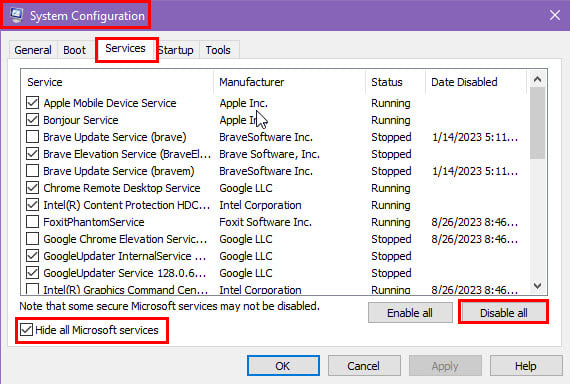570x384 pixels.
Task: Toggle Hide all Microsoft services checkbox
Action: pyautogui.click(x=26, y=330)
